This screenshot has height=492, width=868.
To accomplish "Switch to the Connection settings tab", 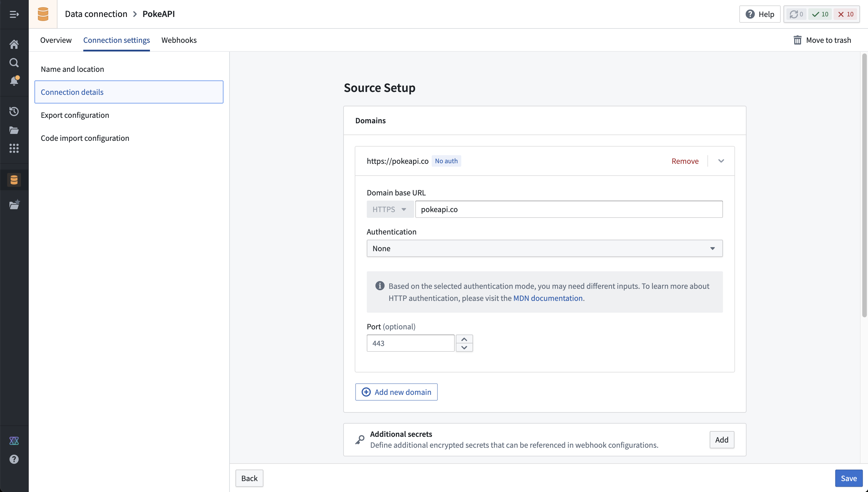I will (117, 40).
